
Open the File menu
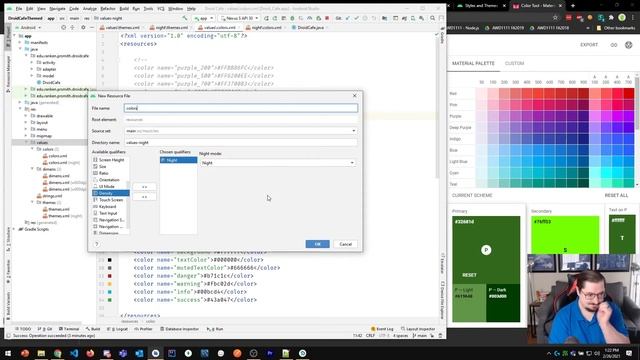click(19, 9)
